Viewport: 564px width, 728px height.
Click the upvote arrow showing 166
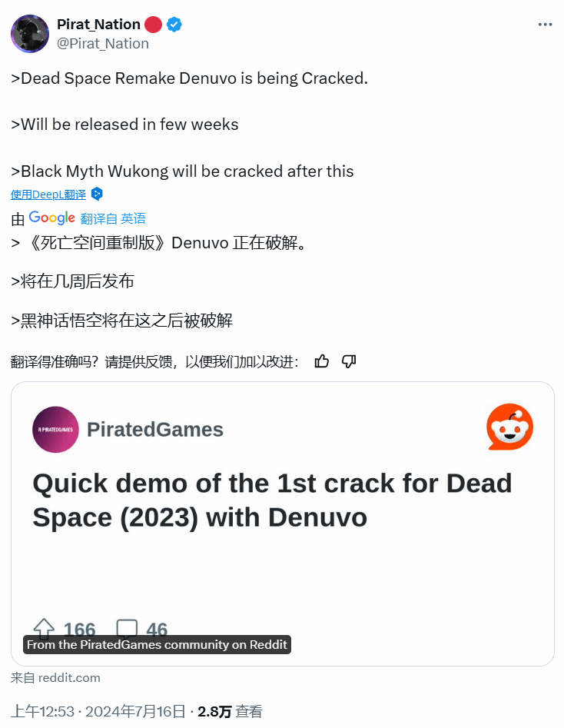pyautogui.click(x=44, y=628)
